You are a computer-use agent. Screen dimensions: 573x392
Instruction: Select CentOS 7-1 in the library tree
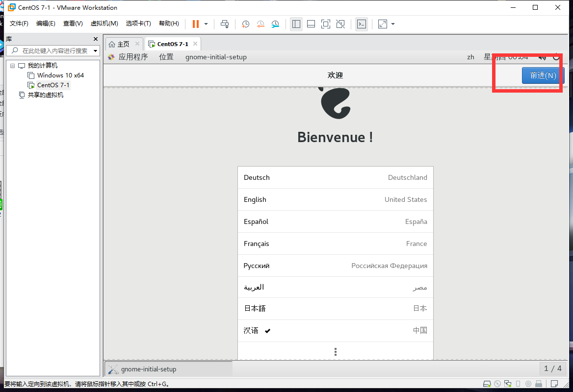53,85
